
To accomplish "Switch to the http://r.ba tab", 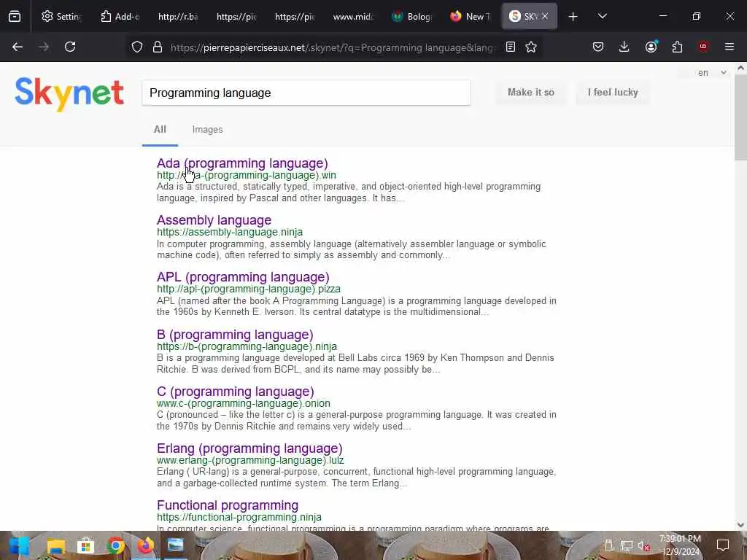I will pyautogui.click(x=178, y=16).
